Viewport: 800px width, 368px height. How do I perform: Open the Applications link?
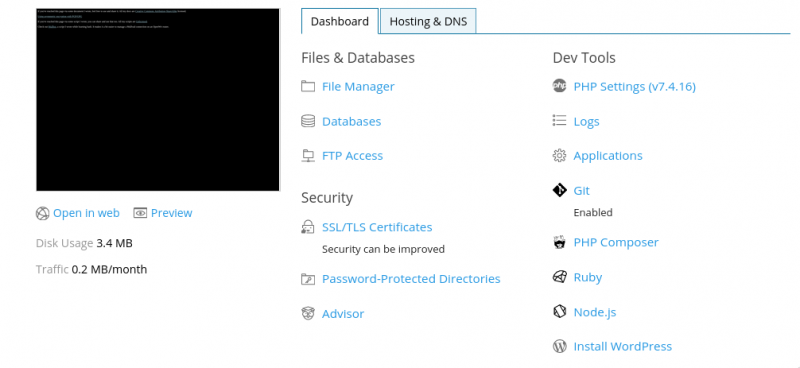pos(608,156)
